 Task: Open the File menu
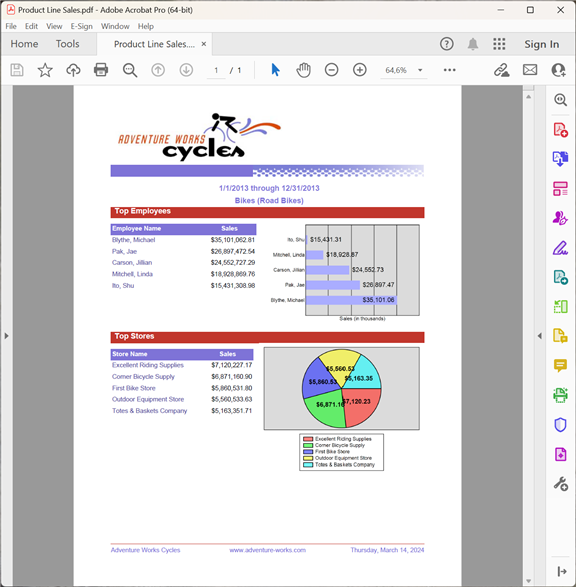[11, 26]
